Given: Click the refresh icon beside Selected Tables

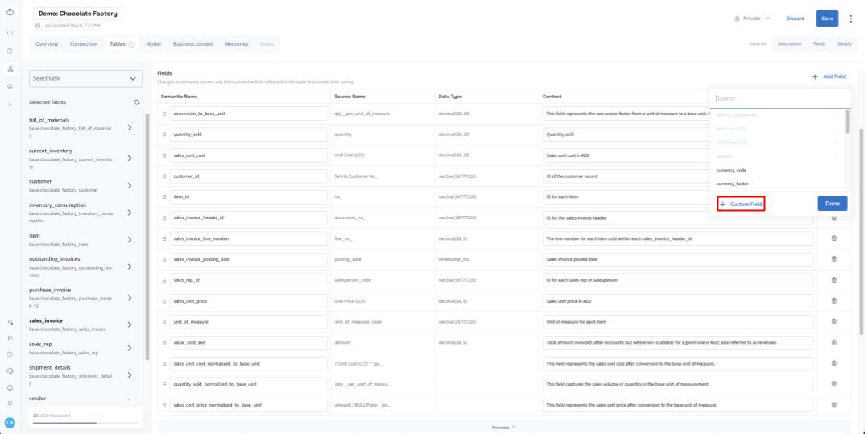Looking at the screenshot, I should [x=137, y=102].
